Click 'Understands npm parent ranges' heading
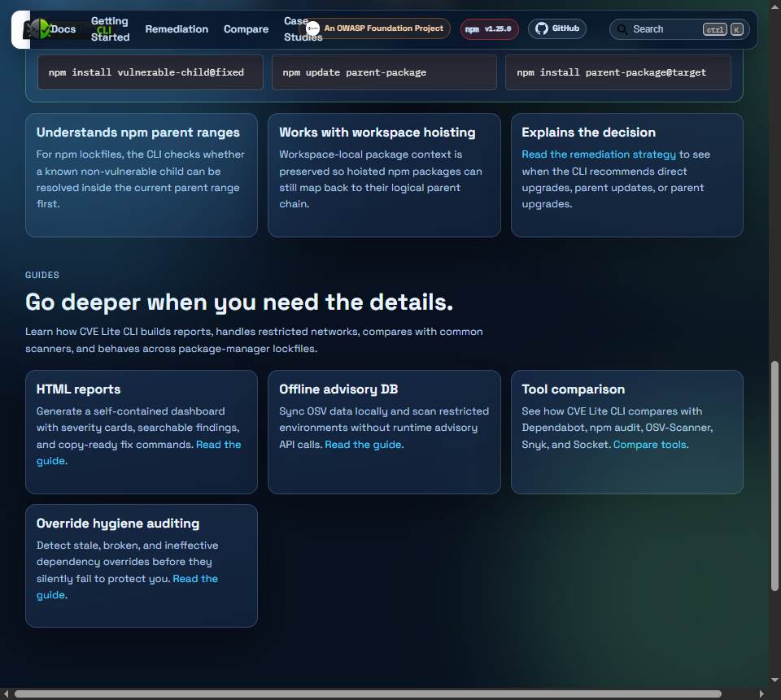Viewport: 781px width, 700px height. pos(138,133)
